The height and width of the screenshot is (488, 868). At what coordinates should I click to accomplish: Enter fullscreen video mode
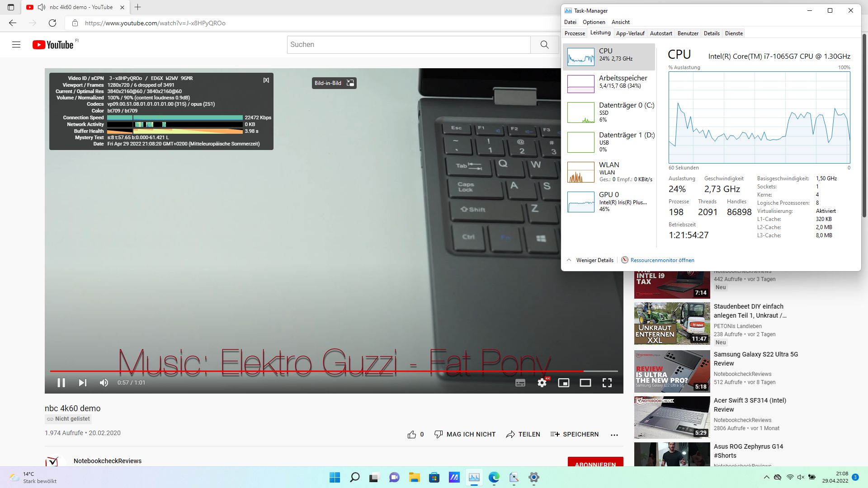pos(607,383)
